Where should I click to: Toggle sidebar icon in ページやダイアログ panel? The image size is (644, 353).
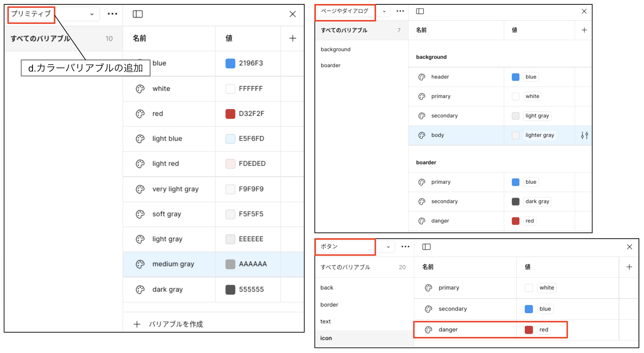[x=420, y=11]
